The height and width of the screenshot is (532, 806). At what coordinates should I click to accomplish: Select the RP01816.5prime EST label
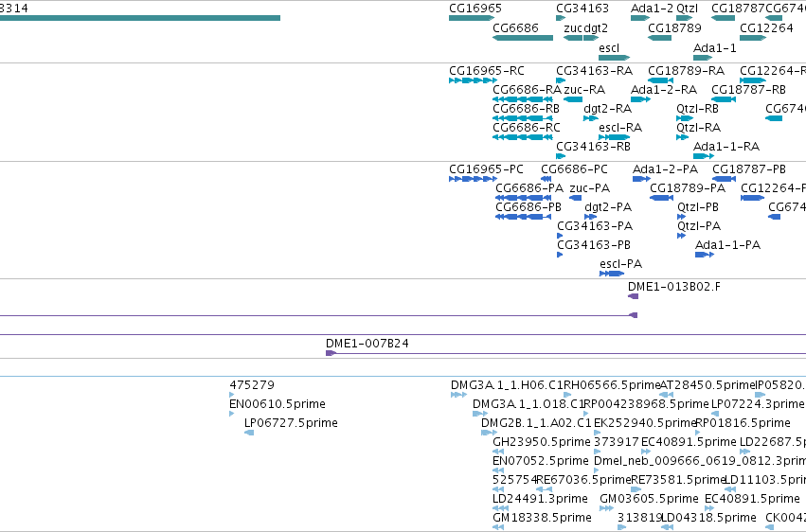coord(743,423)
